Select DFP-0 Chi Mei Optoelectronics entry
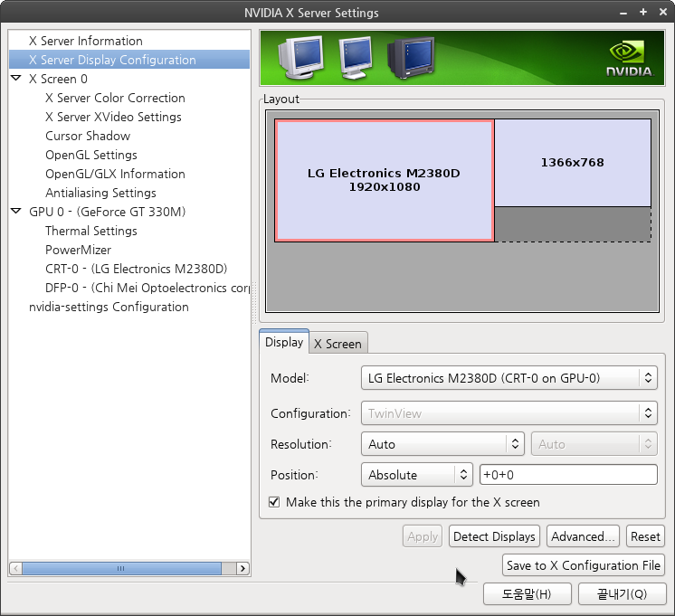 pyautogui.click(x=147, y=288)
